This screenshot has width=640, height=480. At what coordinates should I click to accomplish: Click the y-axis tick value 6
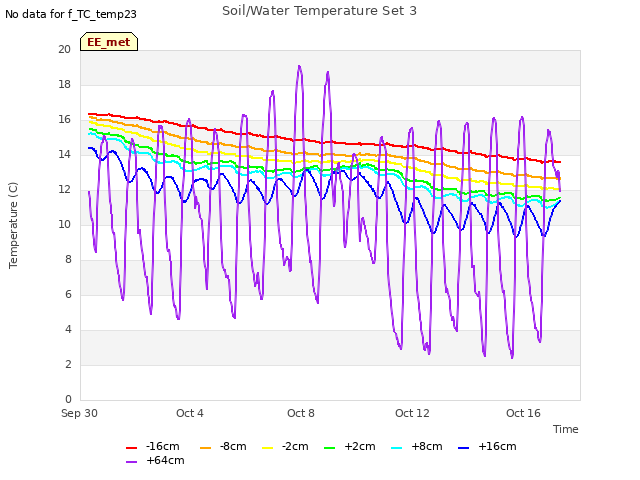click(68, 294)
